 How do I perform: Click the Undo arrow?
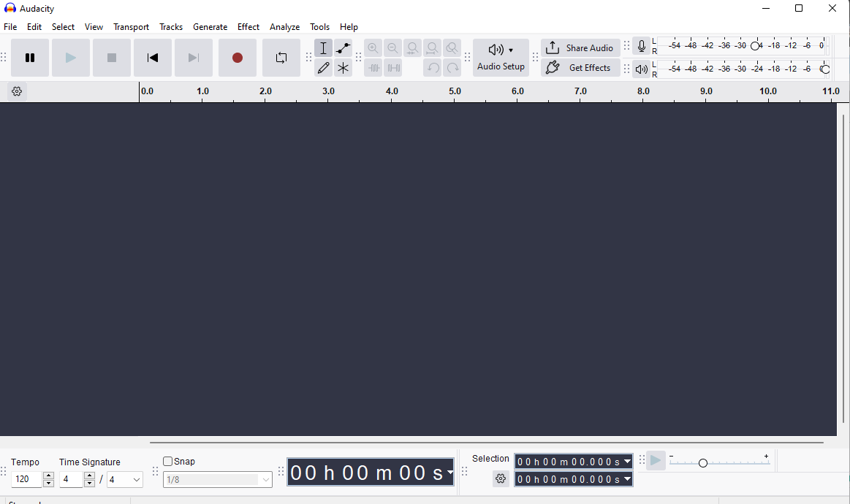click(432, 68)
